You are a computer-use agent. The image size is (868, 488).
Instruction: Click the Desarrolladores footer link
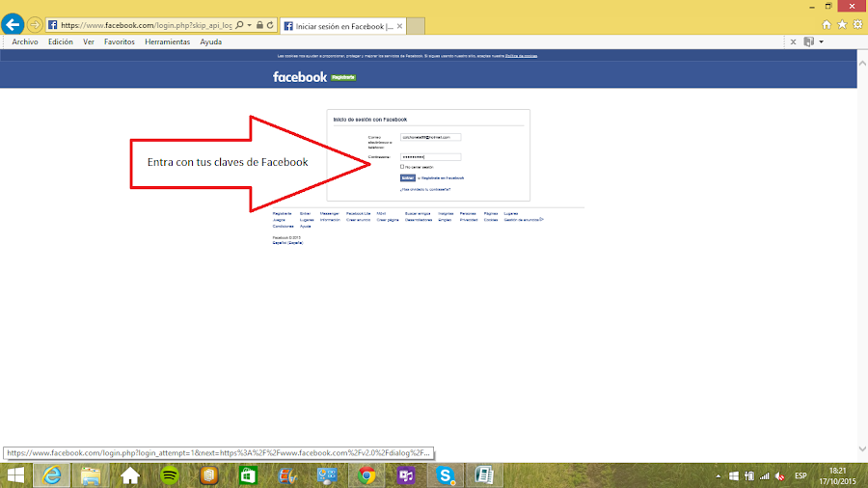419,220
